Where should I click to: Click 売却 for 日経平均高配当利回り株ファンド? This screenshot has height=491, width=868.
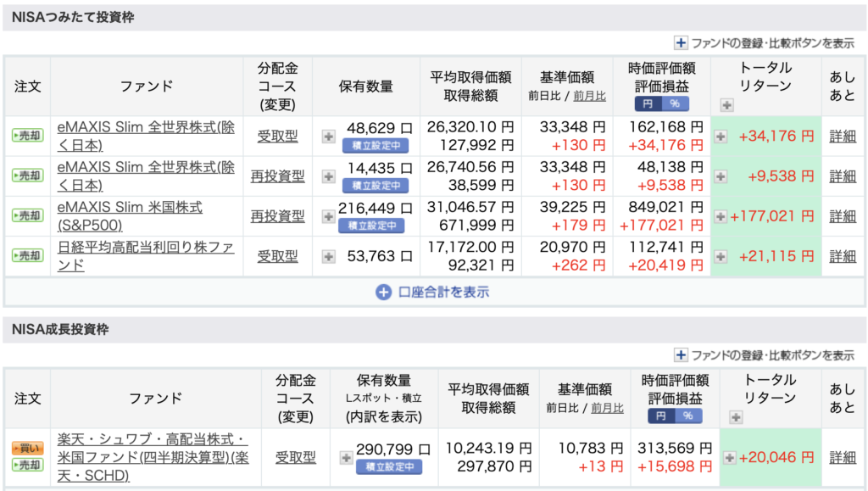[x=27, y=256]
